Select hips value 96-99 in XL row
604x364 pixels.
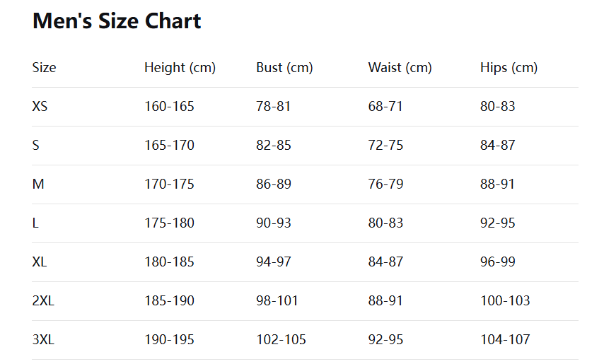[x=498, y=262]
